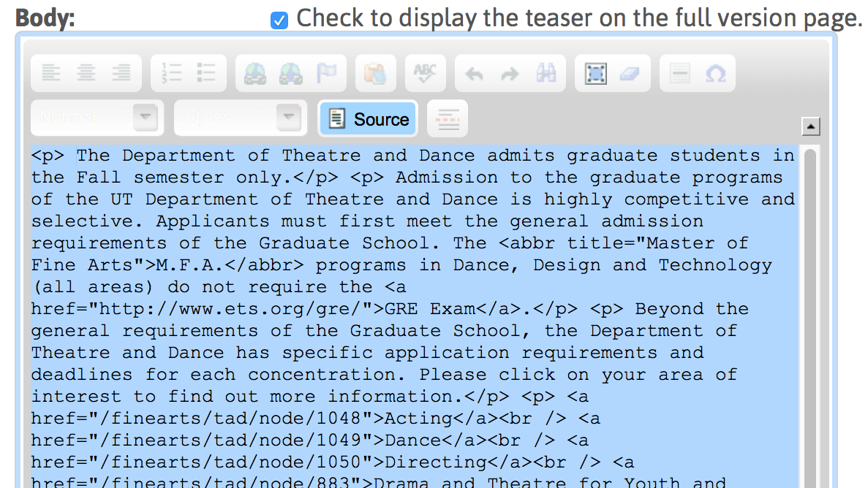Screen dimensions: 868x488
Task: Center-align text with the toolbar icon
Action: 86,73
